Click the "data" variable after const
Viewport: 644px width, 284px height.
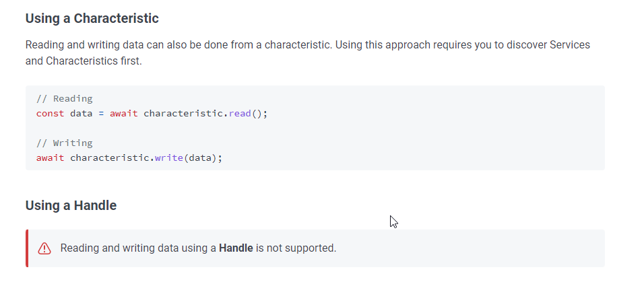click(x=81, y=113)
